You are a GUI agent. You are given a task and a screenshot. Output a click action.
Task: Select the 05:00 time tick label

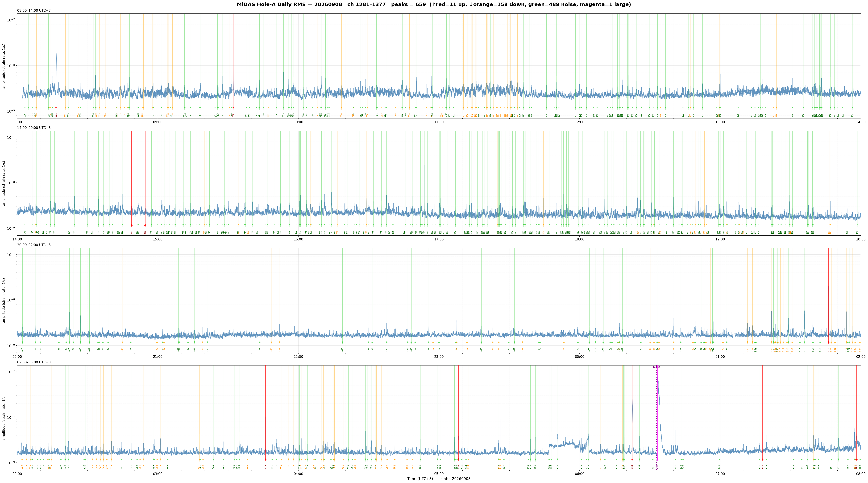pyautogui.click(x=439, y=474)
